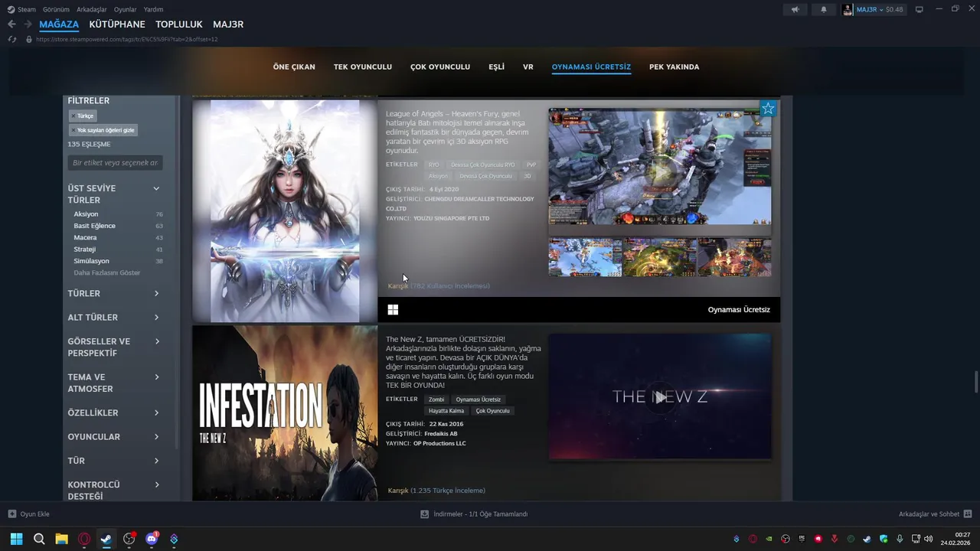Reload the store page
The height and width of the screenshot is (551, 980).
click(11, 39)
